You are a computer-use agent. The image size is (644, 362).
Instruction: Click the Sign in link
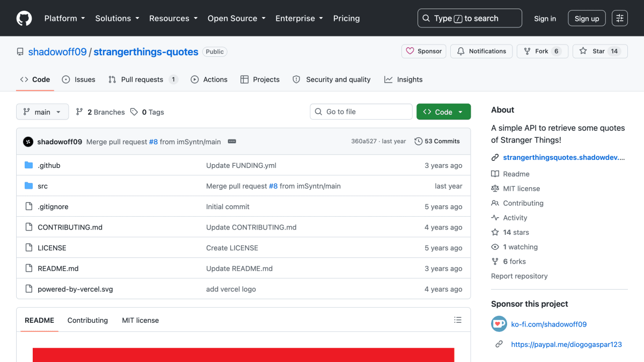[545, 18]
